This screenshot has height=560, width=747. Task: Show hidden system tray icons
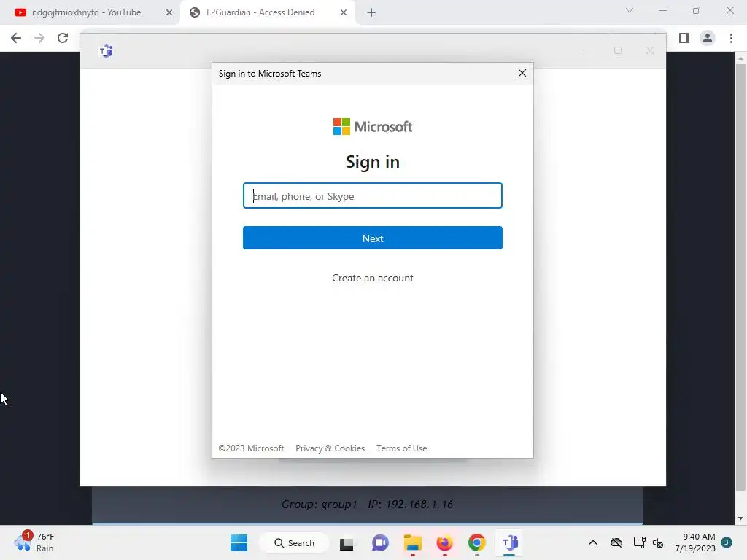(592, 542)
